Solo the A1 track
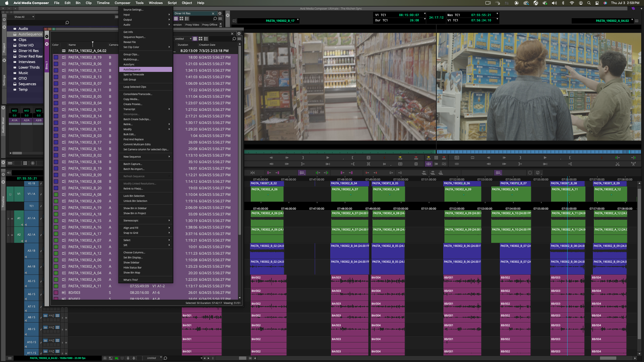The height and width of the screenshot is (362, 644). [8, 219]
